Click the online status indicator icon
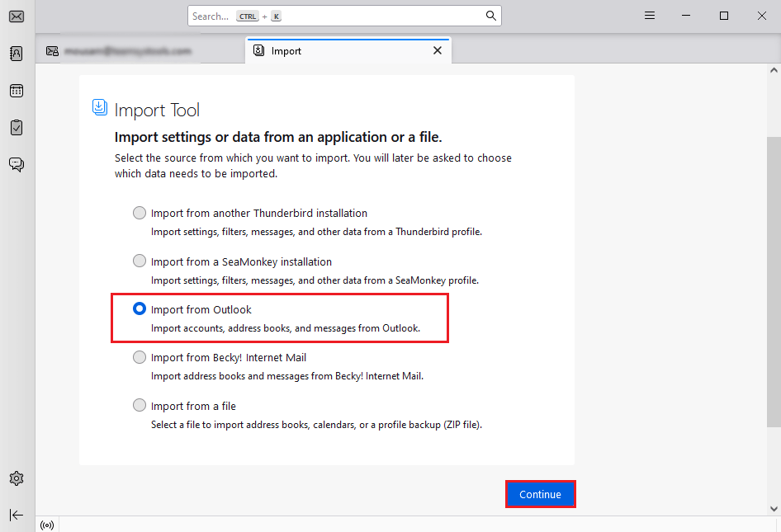 point(47,525)
